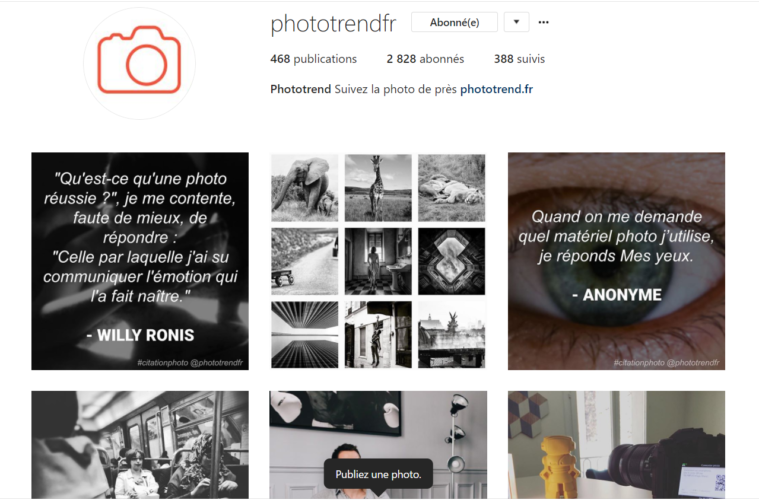Open the yellow robot and camera post

[x=616, y=445]
